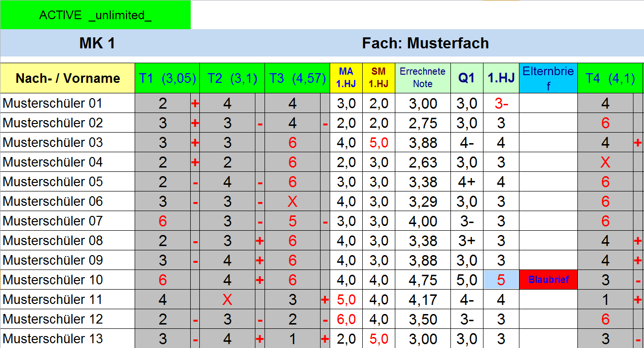Image resolution: width=644 pixels, height=348 pixels.
Task: Select Errechnete Note "3,29" for Musterschüler 06
Action: pos(423,202)
